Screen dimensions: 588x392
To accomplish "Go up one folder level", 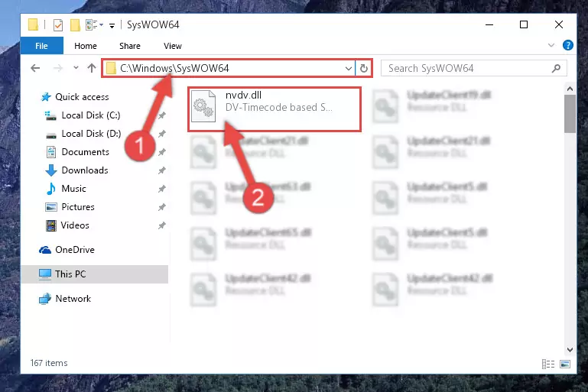I will tap(92, 68).
